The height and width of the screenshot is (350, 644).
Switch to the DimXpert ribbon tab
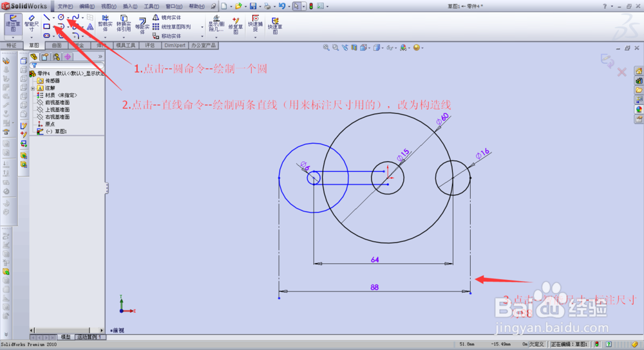[175, 45]
